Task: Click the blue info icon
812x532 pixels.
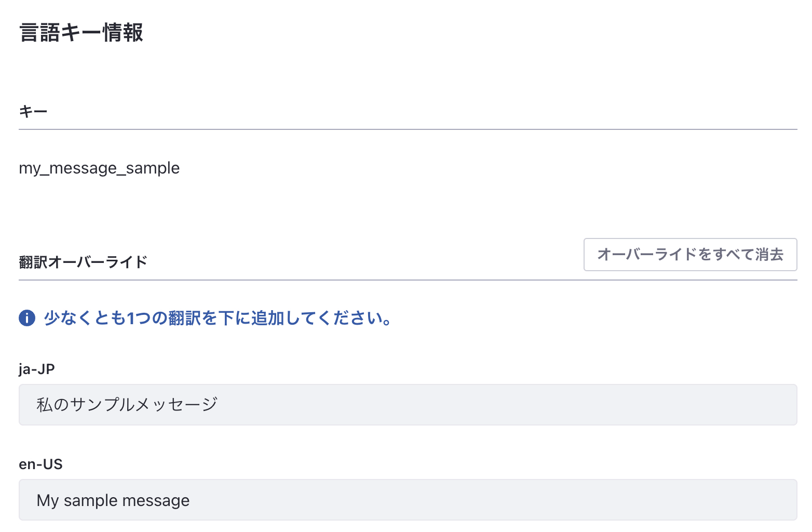Action: (x=27, y=318)
